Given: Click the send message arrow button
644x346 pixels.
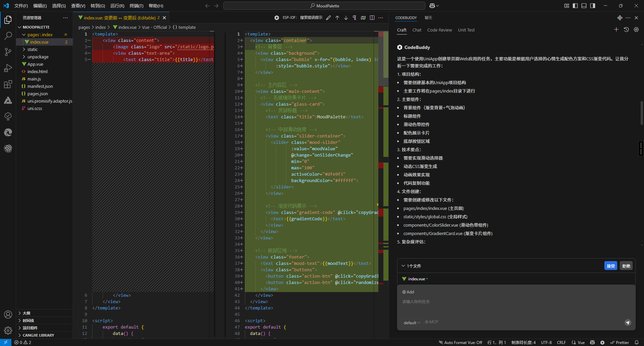Looking at the screenshot, I should point(628,323).
